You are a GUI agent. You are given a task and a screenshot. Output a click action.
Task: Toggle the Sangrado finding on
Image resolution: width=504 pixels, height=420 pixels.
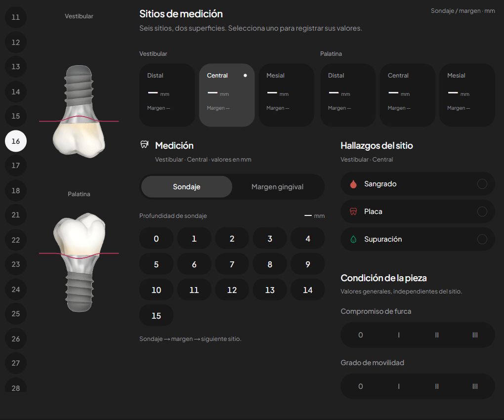click(x=482, y=184)
